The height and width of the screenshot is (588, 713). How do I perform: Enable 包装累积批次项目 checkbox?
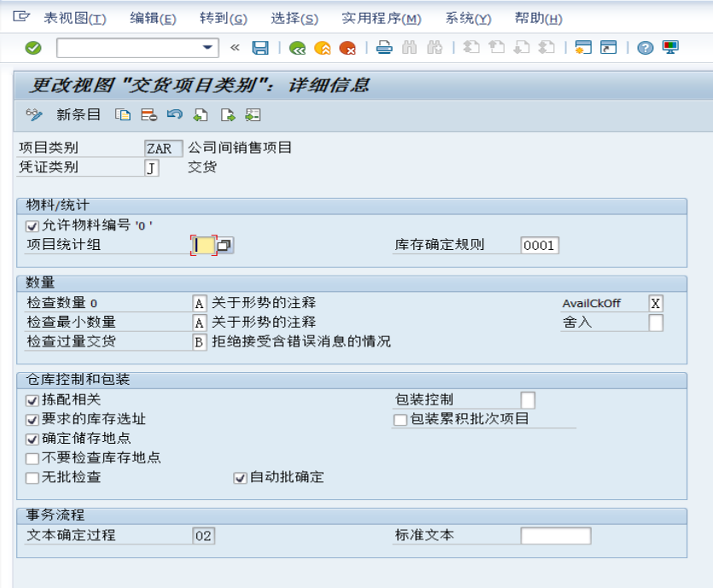pyautogui.click(x=400, y=420)
